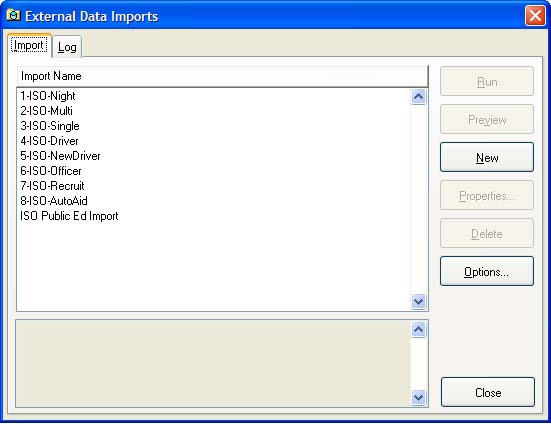Click the import list scroll up arrow
This screenshot has width=551, height=424.
pos(418,97)
